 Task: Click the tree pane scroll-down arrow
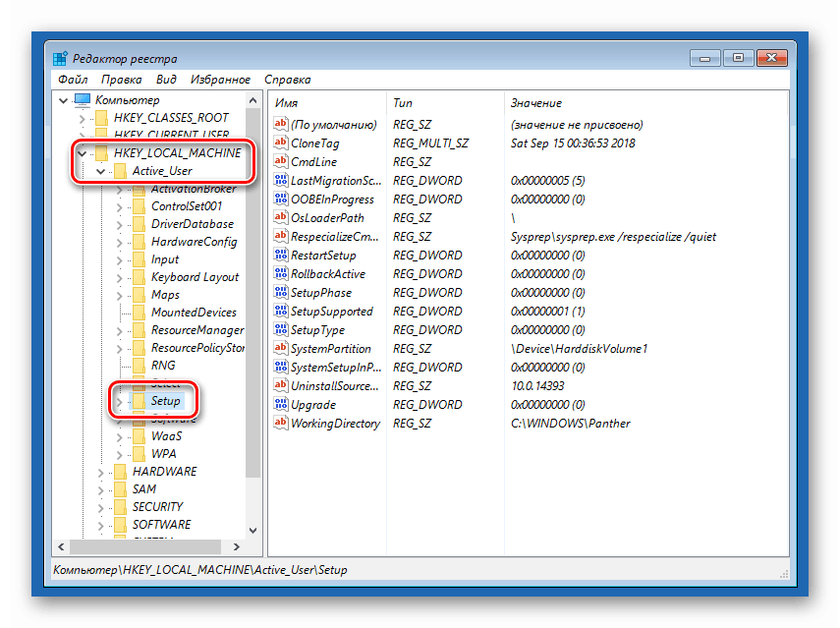(x=253, y=531)
